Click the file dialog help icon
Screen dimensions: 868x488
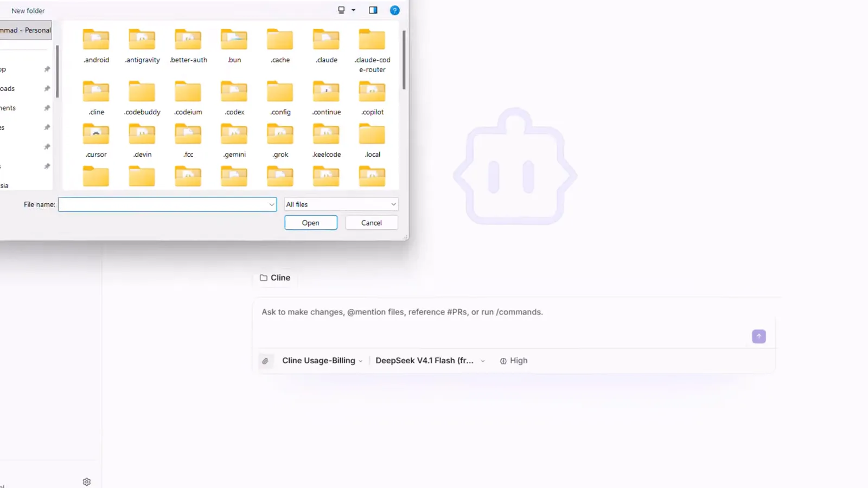(x=395, y=10)
